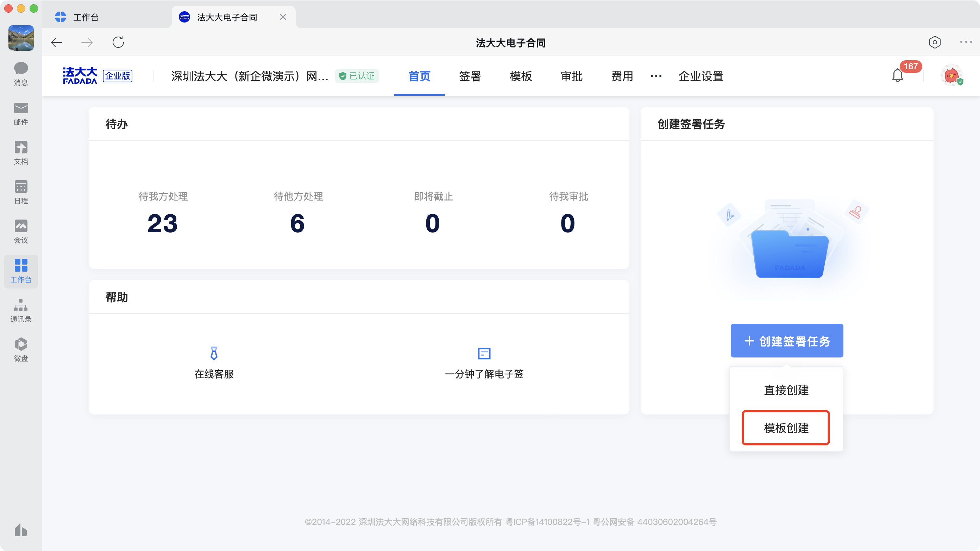Click the 一分钟了解电子签 document icon

pos(484,353)
